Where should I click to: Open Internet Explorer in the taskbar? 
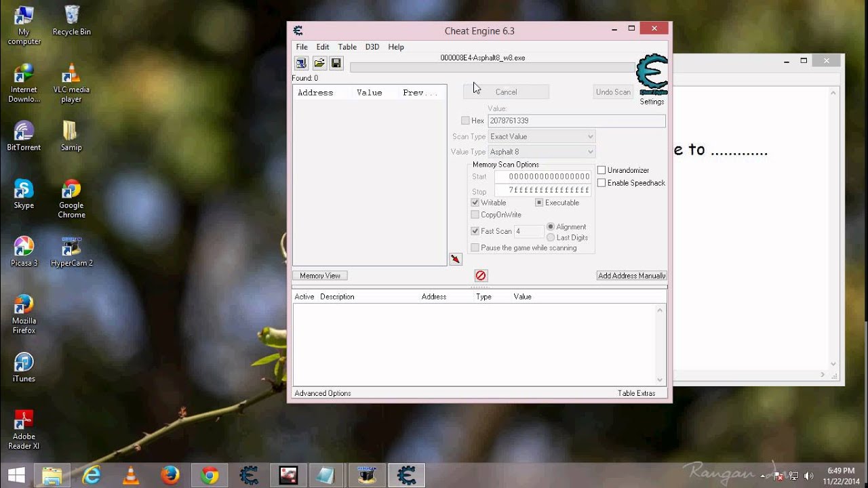pos(92,475)
